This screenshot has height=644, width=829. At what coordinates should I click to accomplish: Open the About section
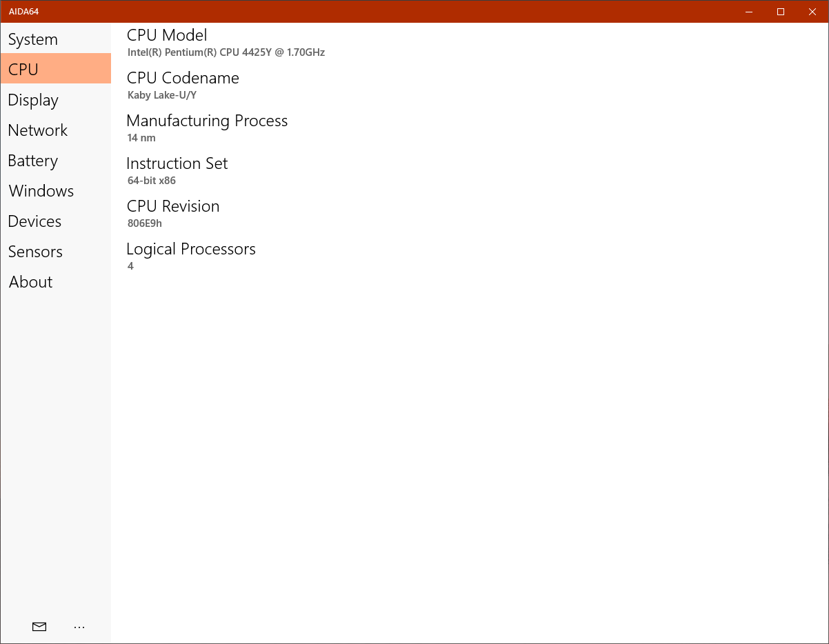(x=56, y=281)
